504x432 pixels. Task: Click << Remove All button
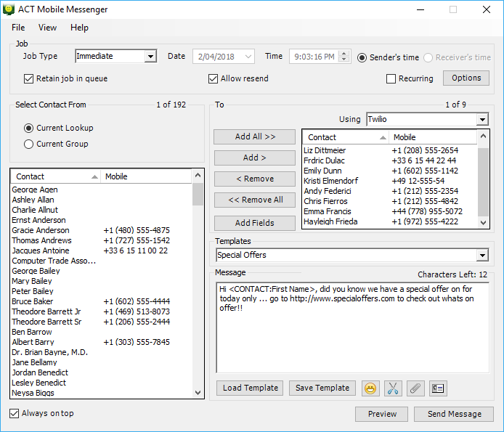(255, 200)
